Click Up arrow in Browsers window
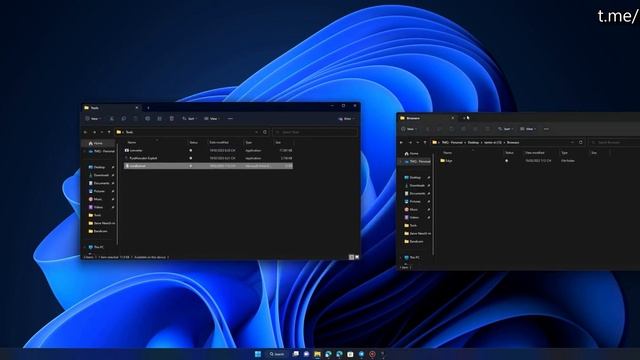The height and width of the screenshot is (360, 640). click(425, 142)
